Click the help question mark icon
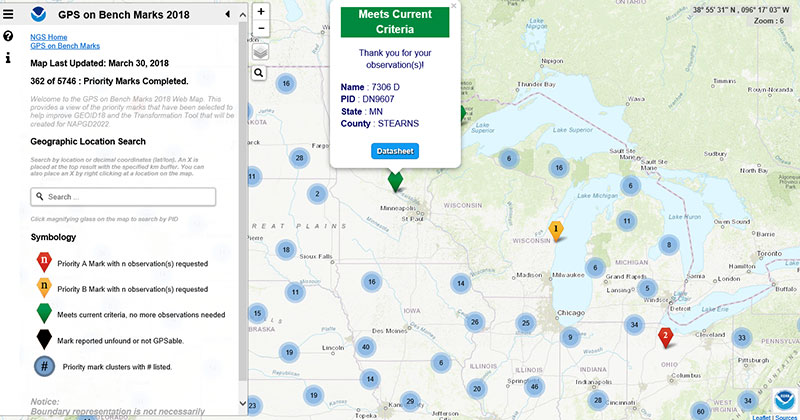 pyautogui.click(x=8, y=36)
